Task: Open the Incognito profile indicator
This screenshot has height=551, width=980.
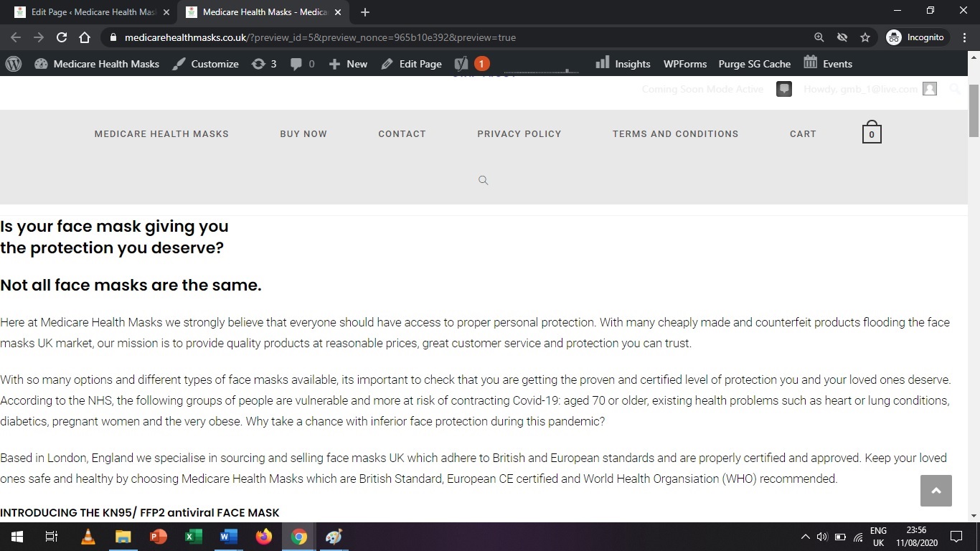Action: 918,37
